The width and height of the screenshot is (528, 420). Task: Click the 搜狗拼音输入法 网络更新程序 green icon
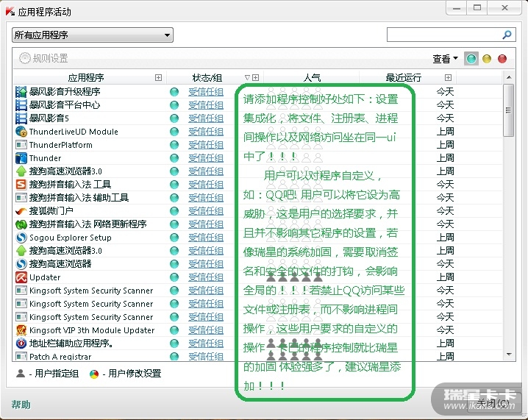pos(21,224)
